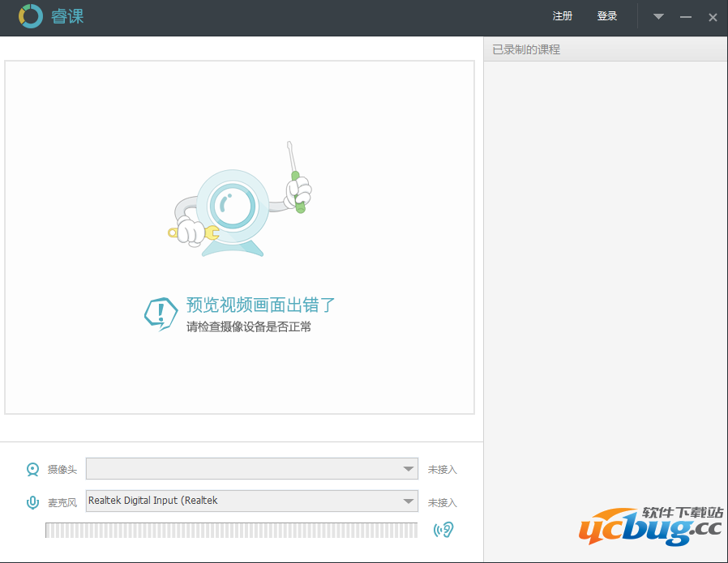The height and width of the screenshot is (563, 728).
Task: Click the exclamation warning bubble icon
Action: click(161, 312)
